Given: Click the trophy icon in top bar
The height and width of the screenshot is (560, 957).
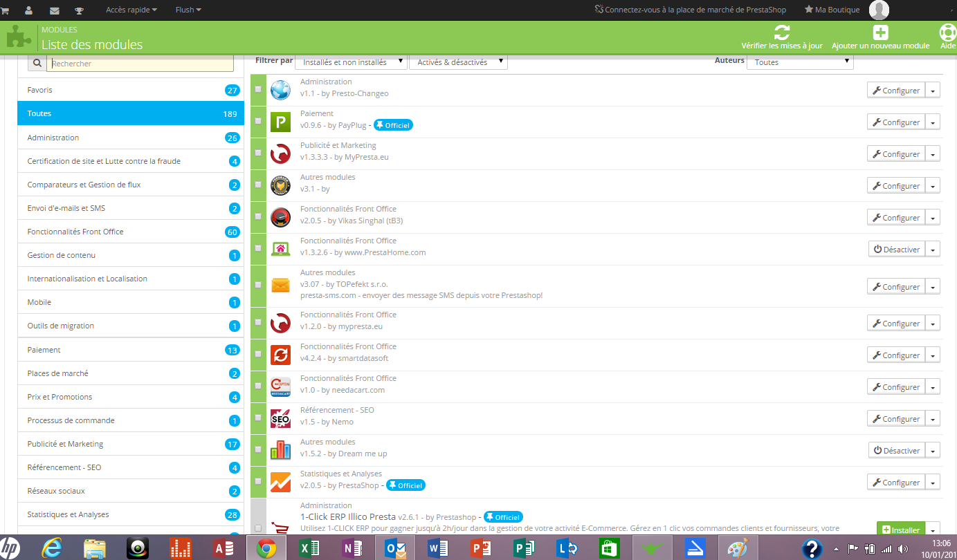Looking at the screenshot, I should [x=80, y=10].
